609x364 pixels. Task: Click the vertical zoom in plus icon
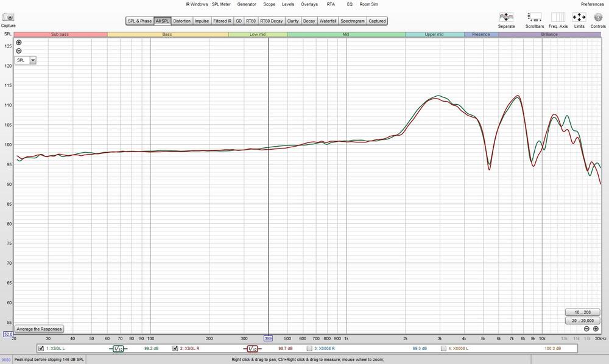tap(19, 43)
